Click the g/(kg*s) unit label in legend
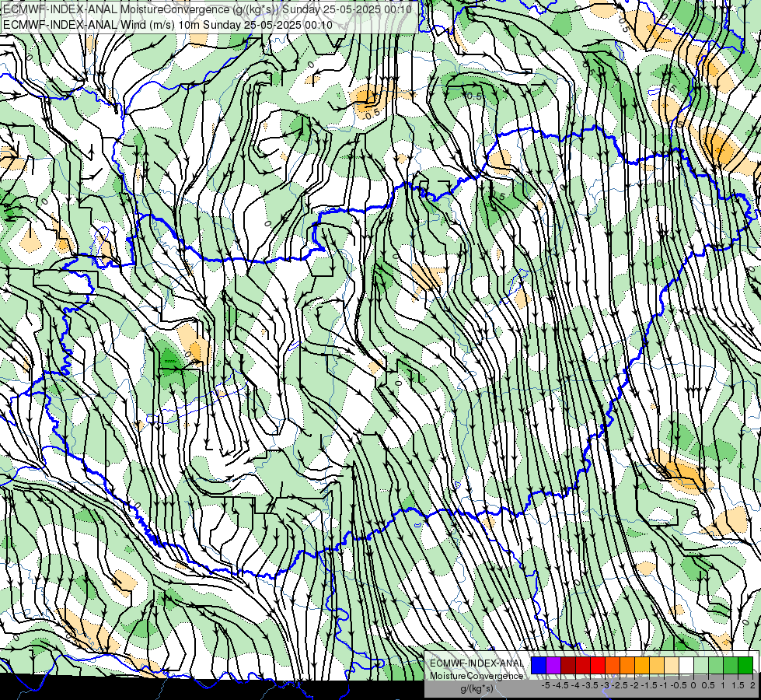This screenshot has height=700, width=761. point(477,688)
